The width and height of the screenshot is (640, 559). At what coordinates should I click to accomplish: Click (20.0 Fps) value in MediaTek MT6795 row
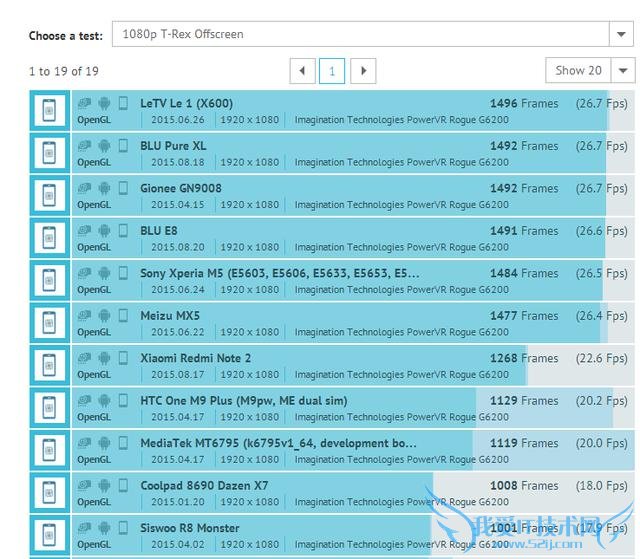pos(601,443)
